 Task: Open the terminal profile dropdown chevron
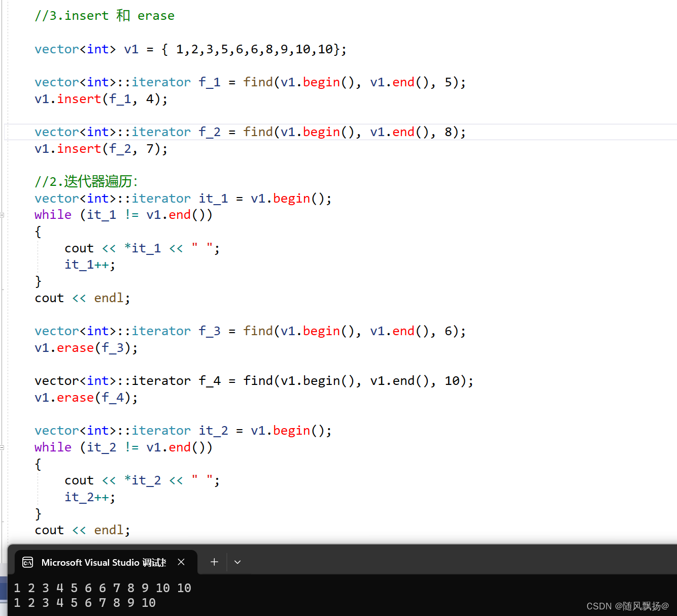[237, 562]
